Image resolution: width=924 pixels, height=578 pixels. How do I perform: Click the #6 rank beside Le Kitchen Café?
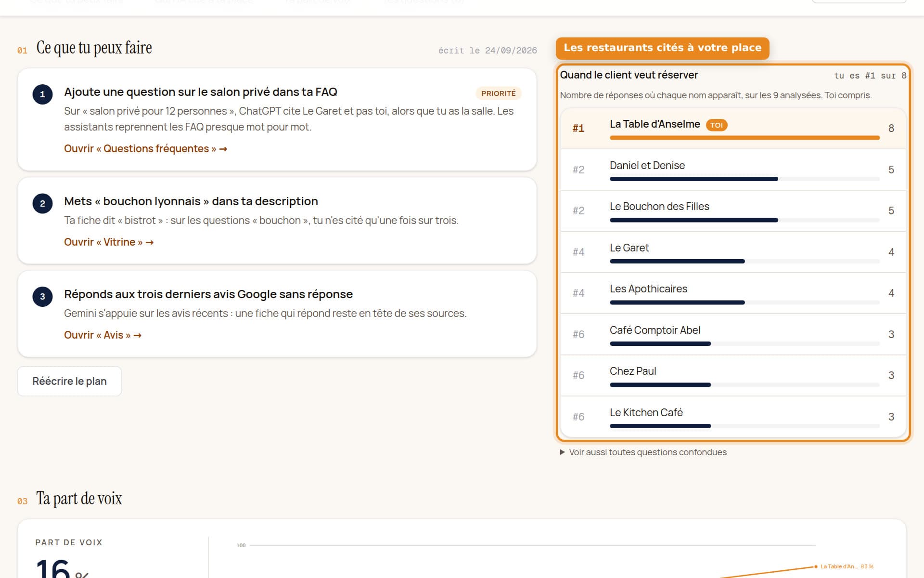(578, 417)
